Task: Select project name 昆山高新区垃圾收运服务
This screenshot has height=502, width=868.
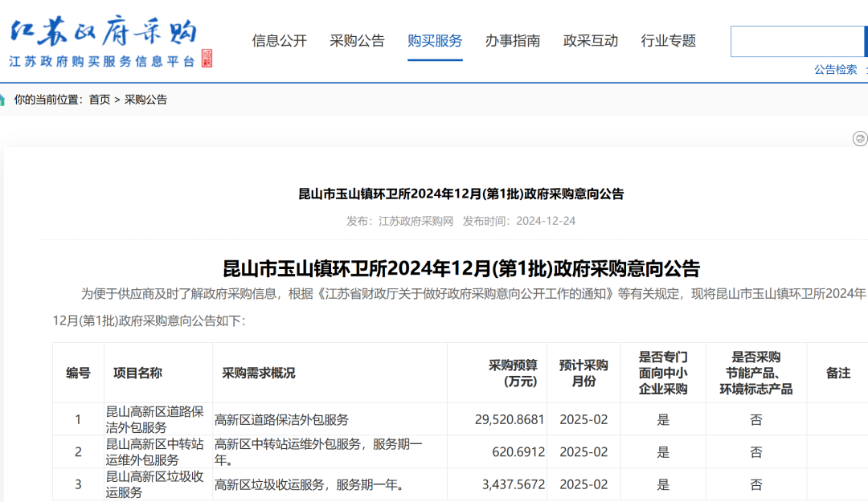Action: point(155,484)
